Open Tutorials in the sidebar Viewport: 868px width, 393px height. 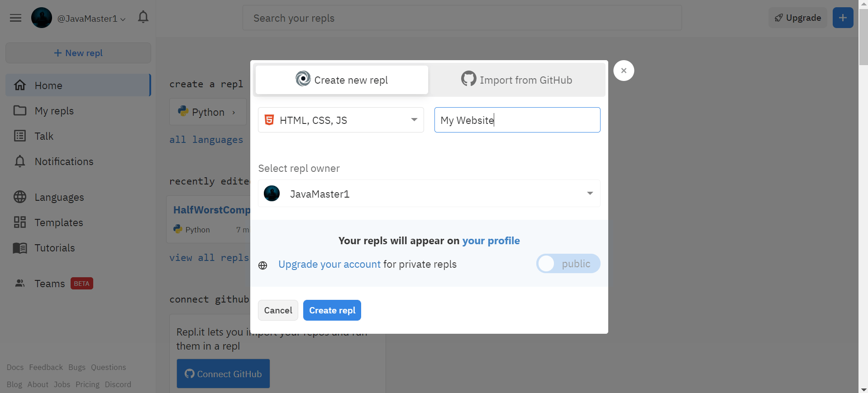coord(78,247)
